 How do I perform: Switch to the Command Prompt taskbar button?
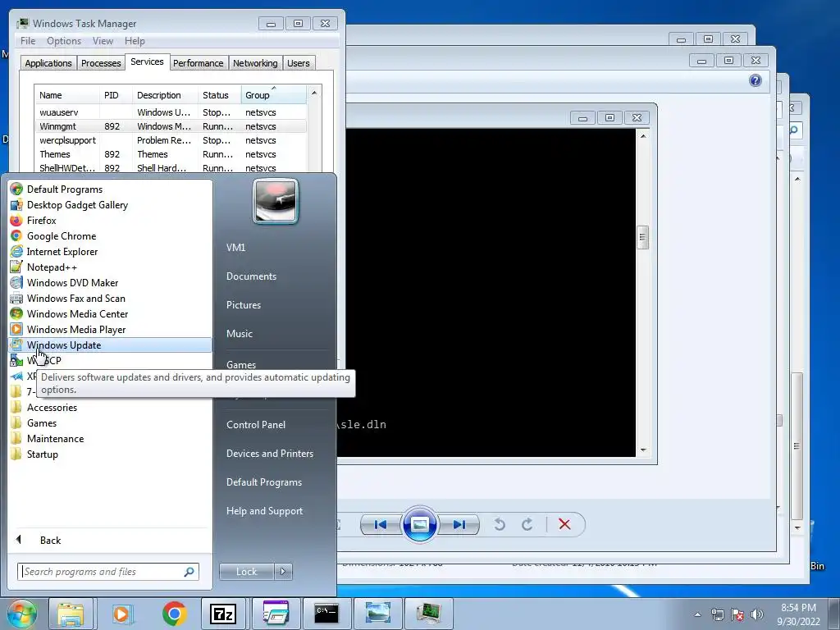(x=326, y=614)
